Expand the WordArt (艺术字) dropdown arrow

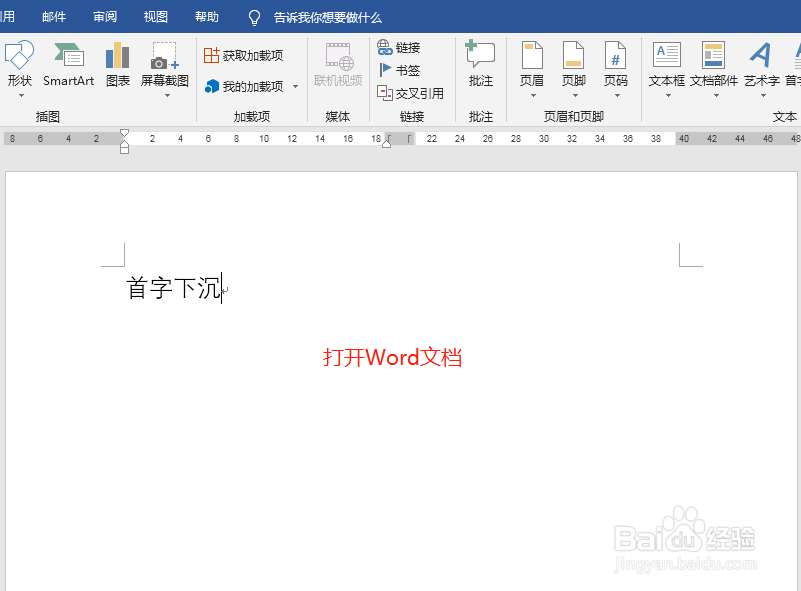click(763, 96)
